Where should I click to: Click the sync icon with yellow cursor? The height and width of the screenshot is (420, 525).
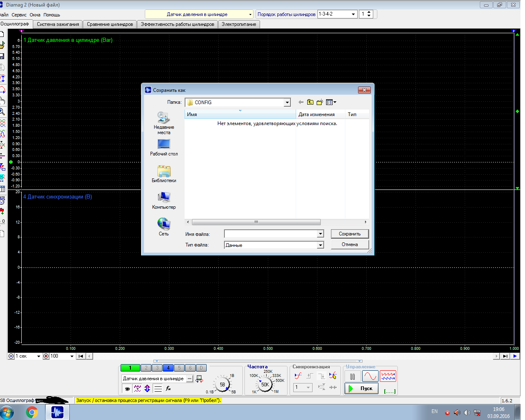click(x=333, y=375)
